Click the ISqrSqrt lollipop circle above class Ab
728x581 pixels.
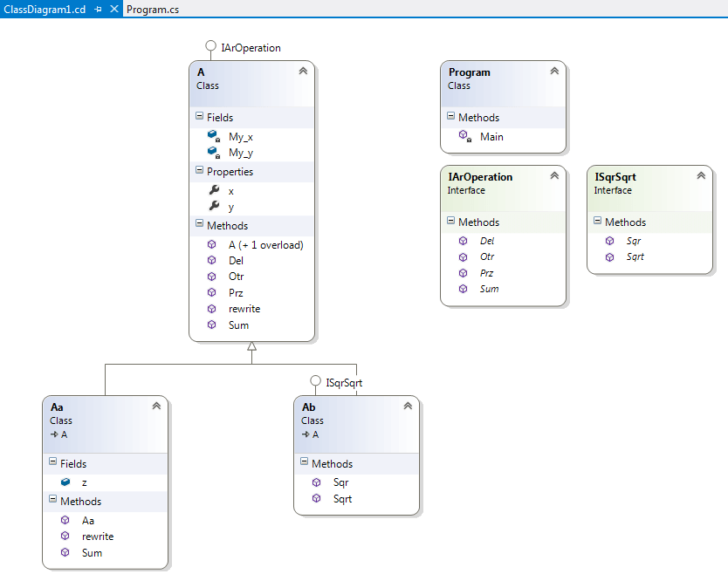[315, 380]
